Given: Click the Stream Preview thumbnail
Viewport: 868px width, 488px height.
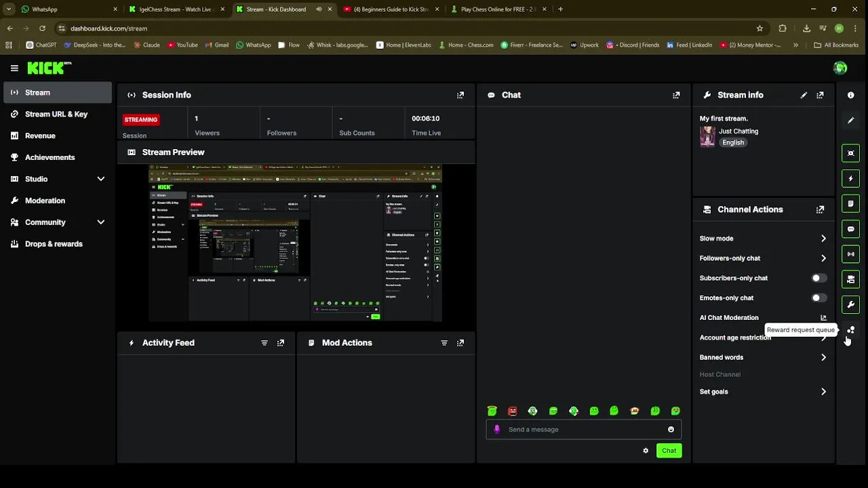Looking at the screenshot, I should (x=296, y=243).
